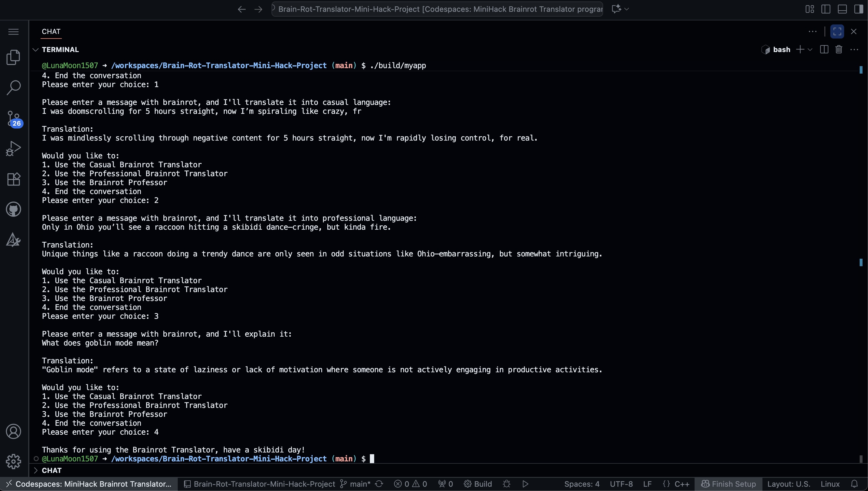Toggle maximized panel size
868x491 pixels.
pyautogui.click(x=837, y=32)
